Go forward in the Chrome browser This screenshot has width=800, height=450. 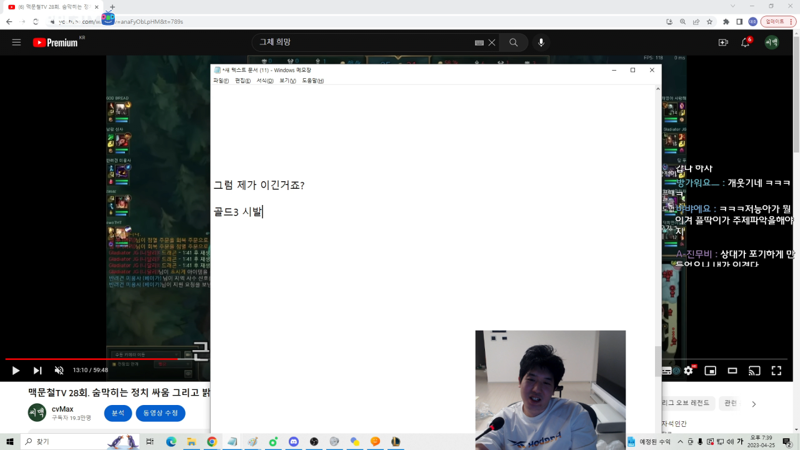[22, 21]
